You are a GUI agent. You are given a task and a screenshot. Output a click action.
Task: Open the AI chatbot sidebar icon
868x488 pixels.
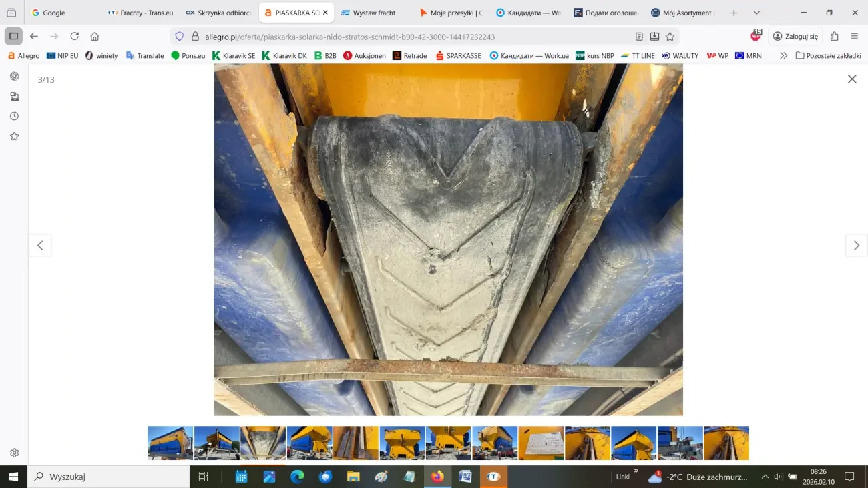(x=14, y=76)
